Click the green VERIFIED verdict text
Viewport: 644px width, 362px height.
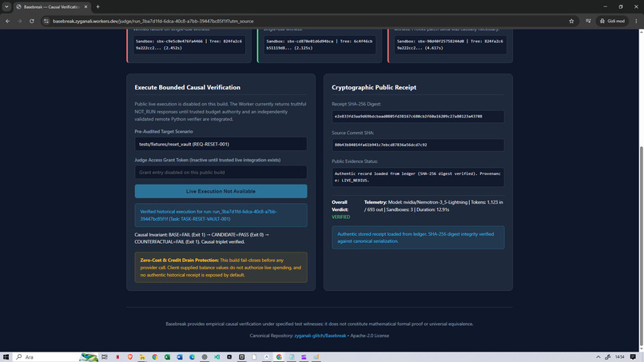pyautogui.click(x=341, y=217)
